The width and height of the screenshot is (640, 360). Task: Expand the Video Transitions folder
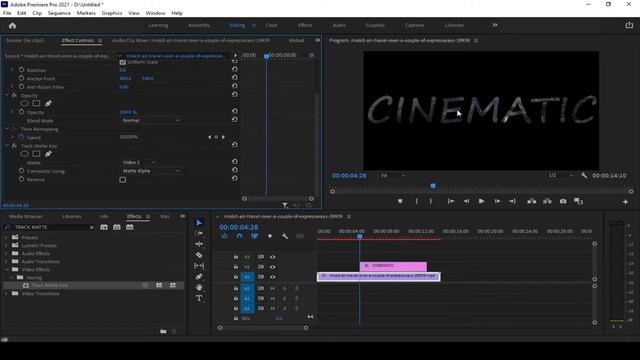click(6, 293)
